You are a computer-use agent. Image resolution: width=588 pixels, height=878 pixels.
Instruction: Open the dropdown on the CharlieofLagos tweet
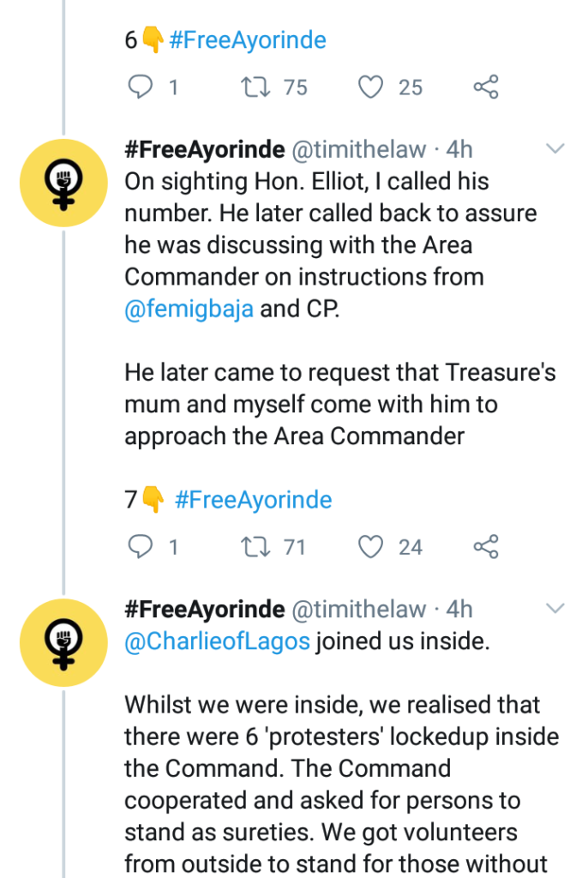tap(555, 609)
